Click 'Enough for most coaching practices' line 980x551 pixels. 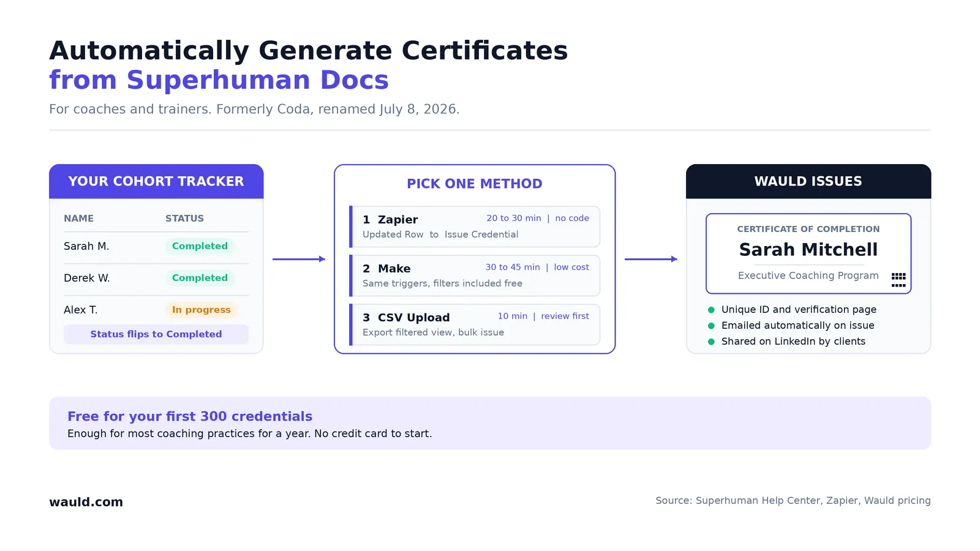(249, 433)
